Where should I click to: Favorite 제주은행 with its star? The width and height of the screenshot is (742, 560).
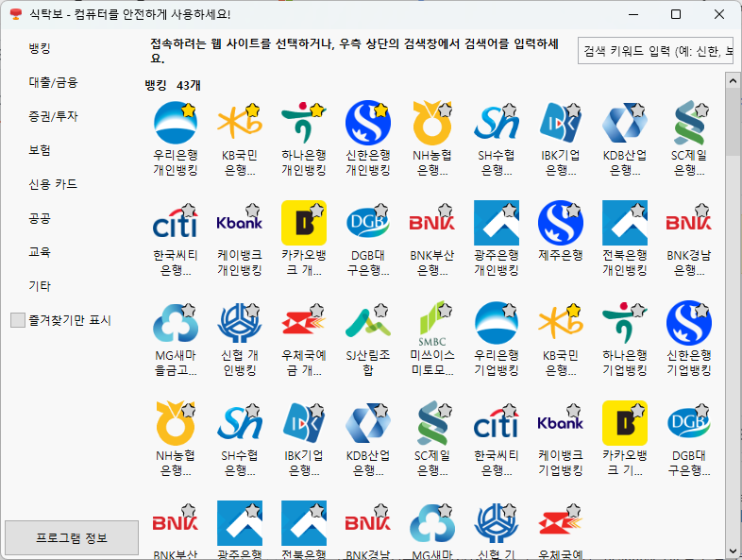click(574, 211)
